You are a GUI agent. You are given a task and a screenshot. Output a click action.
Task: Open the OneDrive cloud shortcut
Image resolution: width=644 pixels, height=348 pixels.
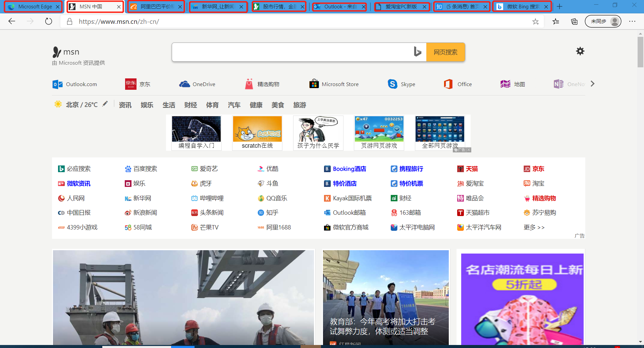click(197, 84)
